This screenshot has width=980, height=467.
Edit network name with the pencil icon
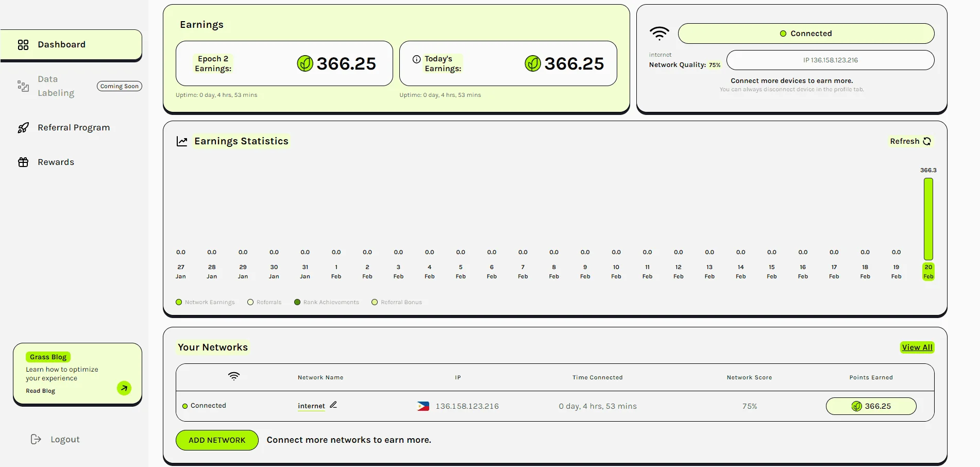tap(333, 405)
